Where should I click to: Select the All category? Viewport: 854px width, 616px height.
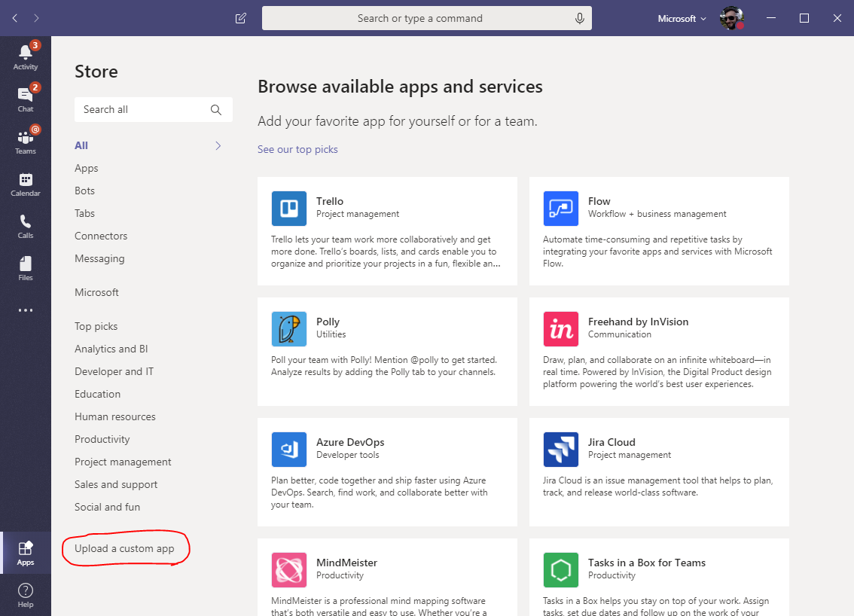pyautogui.click(x=81, y=145)
